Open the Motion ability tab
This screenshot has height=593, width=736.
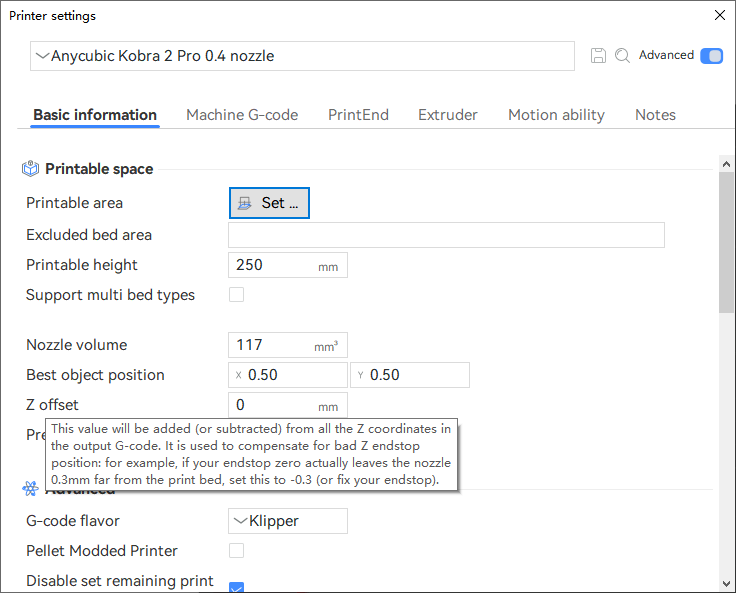[x=556, y=115]
